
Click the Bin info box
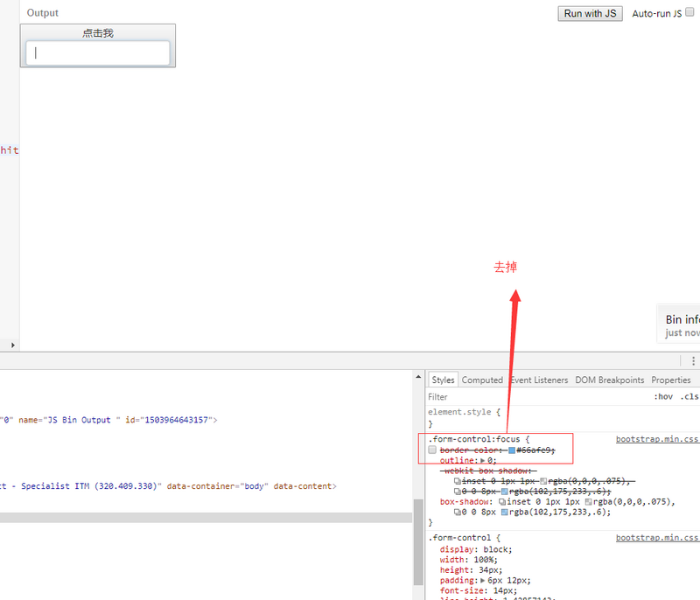[679, 324]
